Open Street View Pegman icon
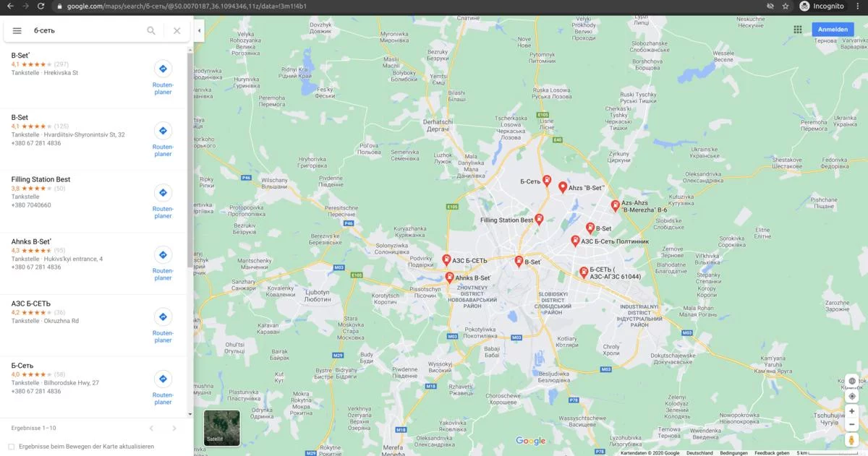This screenshot has width=868, height=456. [851, 440]
